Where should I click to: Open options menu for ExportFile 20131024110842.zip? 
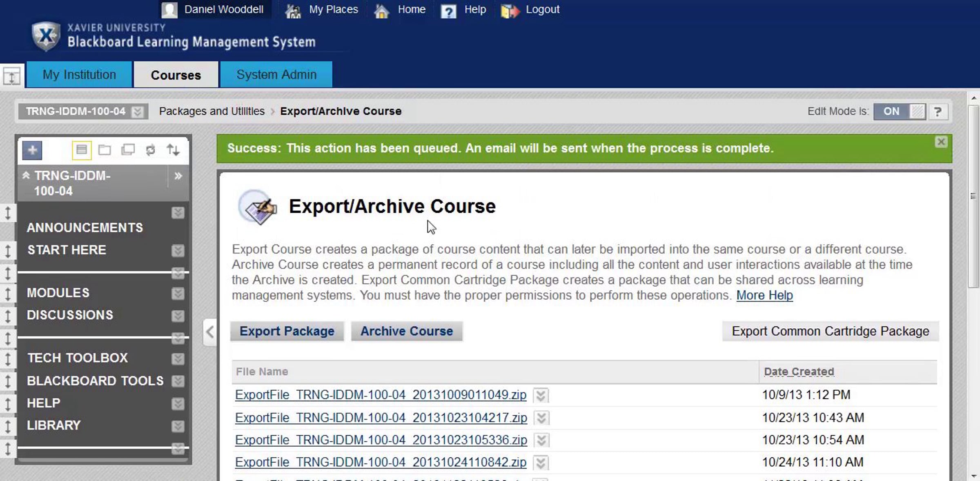tap(541, 463)
